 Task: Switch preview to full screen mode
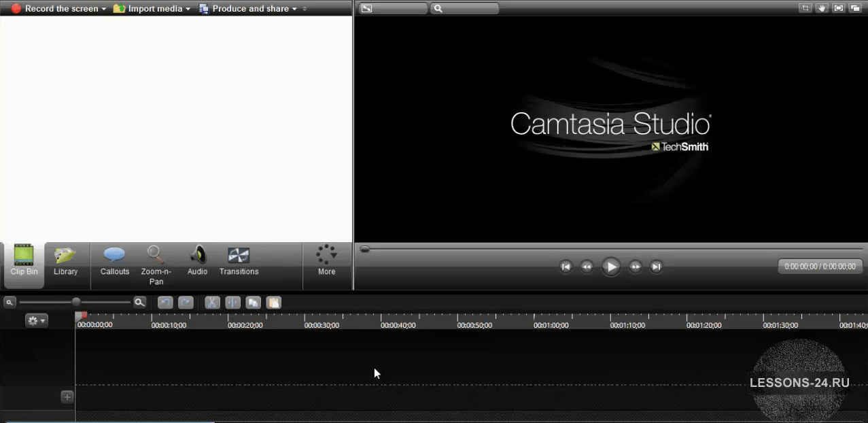[x=839, y=8]
